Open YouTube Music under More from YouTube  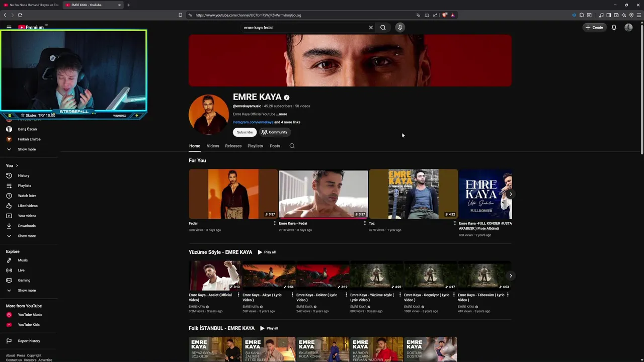point(29,315)
